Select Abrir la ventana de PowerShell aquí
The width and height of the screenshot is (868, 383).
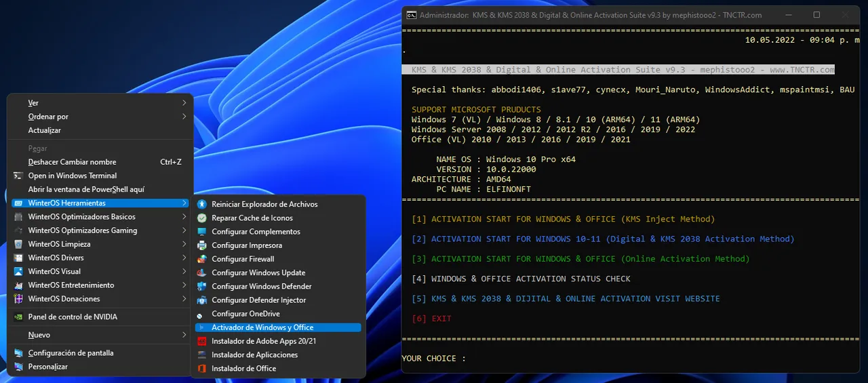point(86,189)
